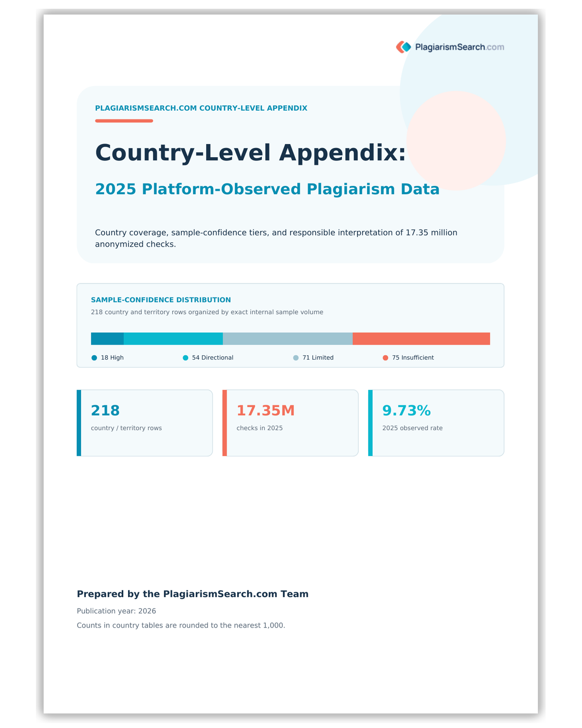Click the grey-blue Limited segment of distribution bar
The width and height of the screenshot is (582, 728).
(288, 339)
